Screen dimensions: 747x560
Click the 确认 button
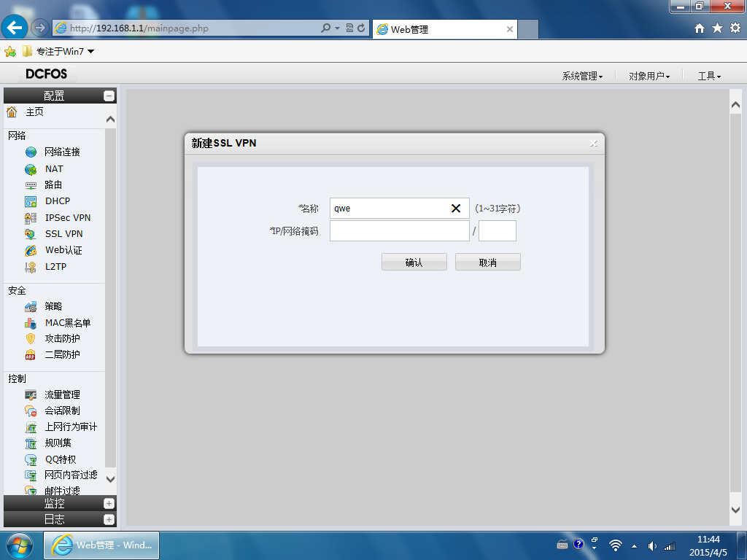pos(414,262)
